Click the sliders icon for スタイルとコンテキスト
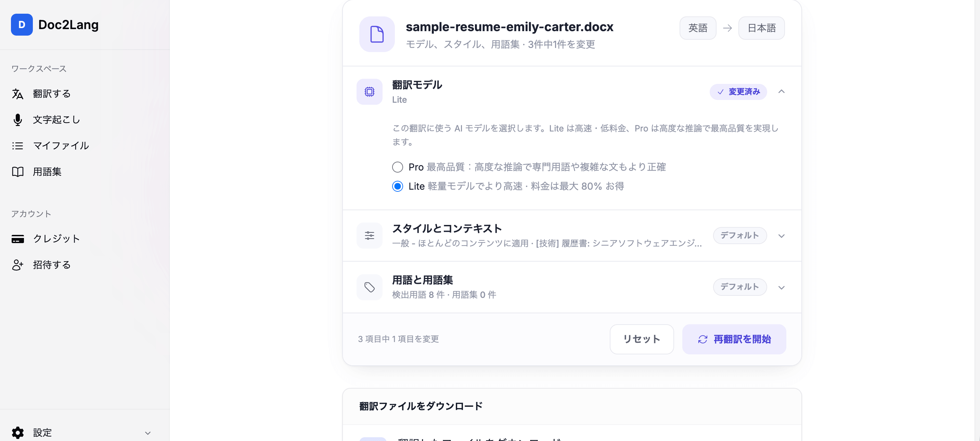Screen dimensions: 980x441 370,236
